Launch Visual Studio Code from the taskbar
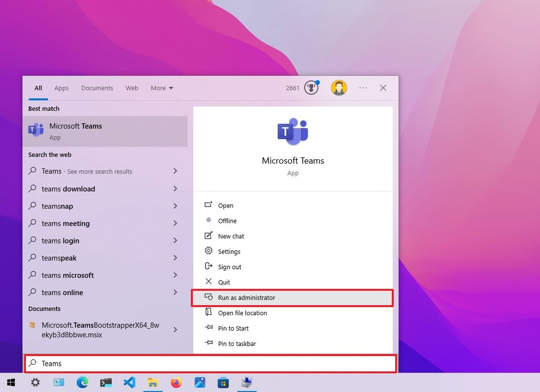The image size is (540, 392). (129, 383)
